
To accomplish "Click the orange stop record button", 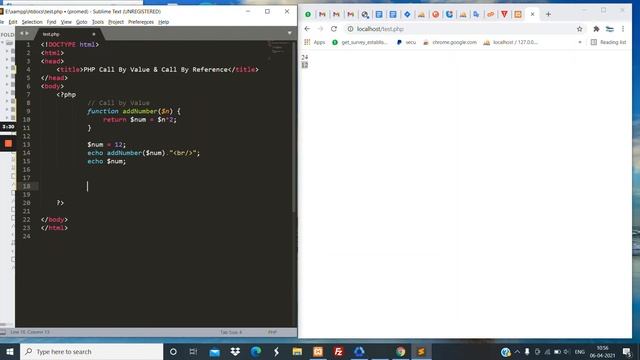I will 8,144.
